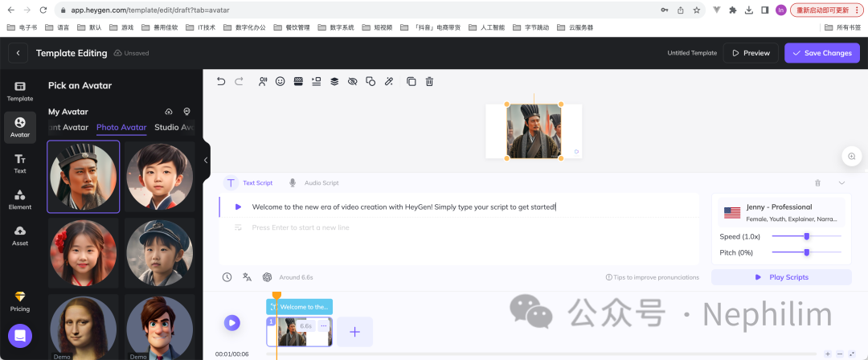This screenshot has width=868, height=360.
Task: Open the scene thumbnail's three-dot menu
Action: point(323,325)
